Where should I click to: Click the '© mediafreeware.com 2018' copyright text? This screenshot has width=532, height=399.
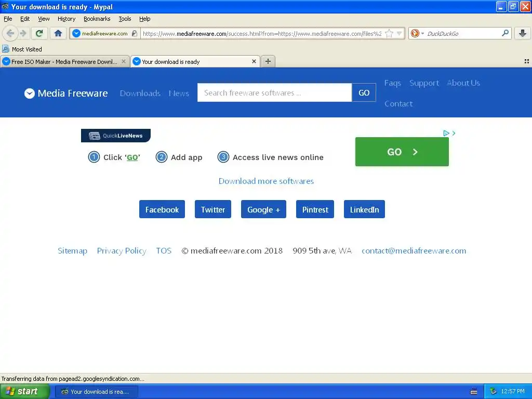click(x=232, y=251)
